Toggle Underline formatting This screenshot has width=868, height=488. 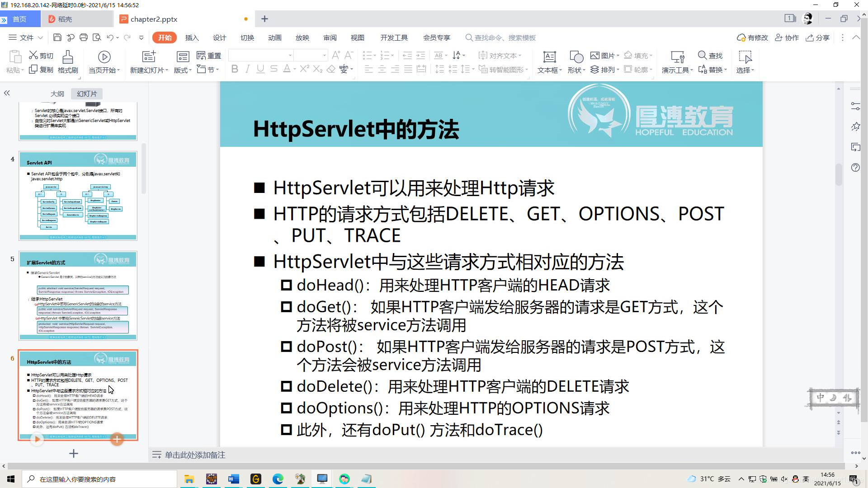[x=260, y=69]
